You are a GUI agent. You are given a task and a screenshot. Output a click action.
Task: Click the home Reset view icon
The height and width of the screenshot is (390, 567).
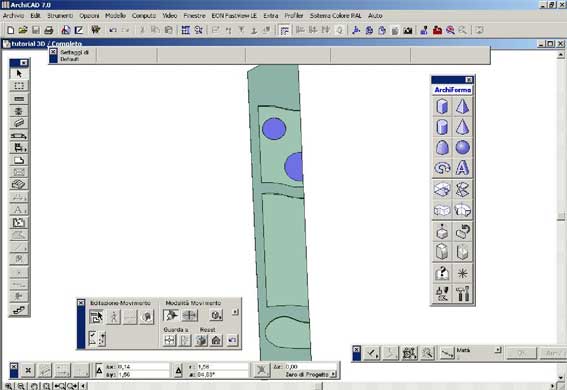pyautogui.click(x=216, y=340)
